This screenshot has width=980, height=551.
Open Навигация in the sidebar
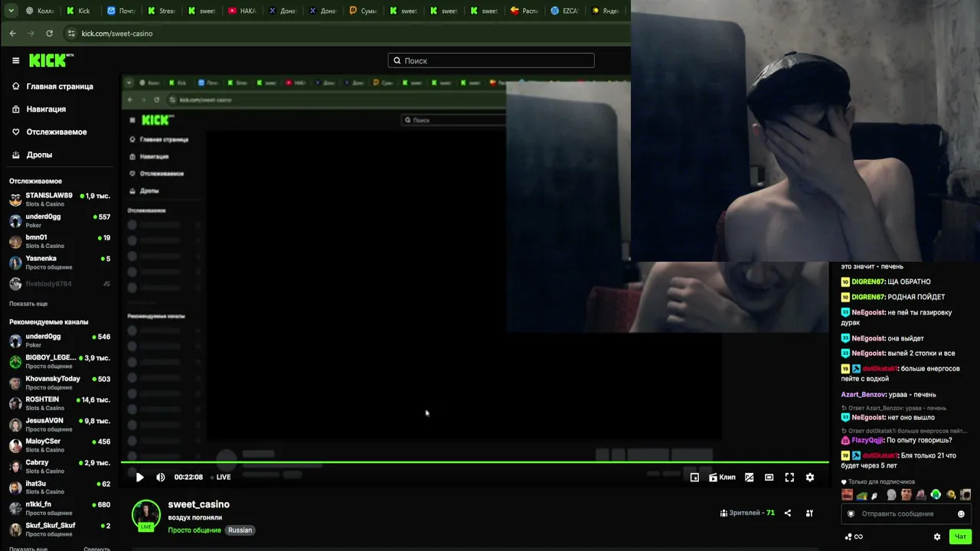39,109
